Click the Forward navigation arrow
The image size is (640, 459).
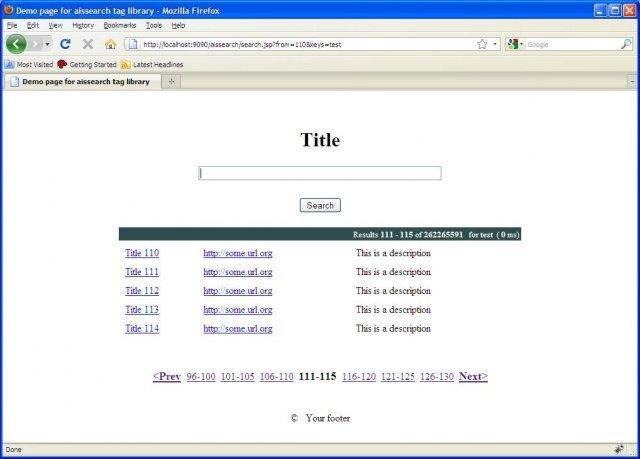pyautogui.click(x=36, y=44)
